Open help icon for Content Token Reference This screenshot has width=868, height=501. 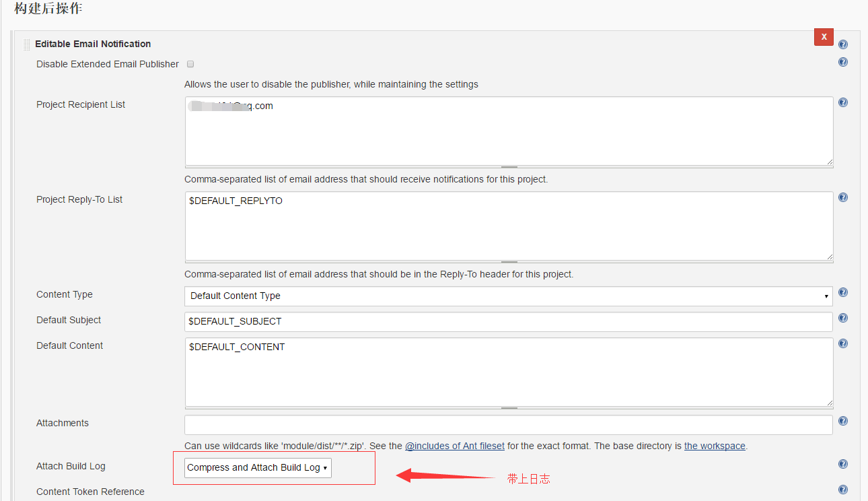coord(843,490)
